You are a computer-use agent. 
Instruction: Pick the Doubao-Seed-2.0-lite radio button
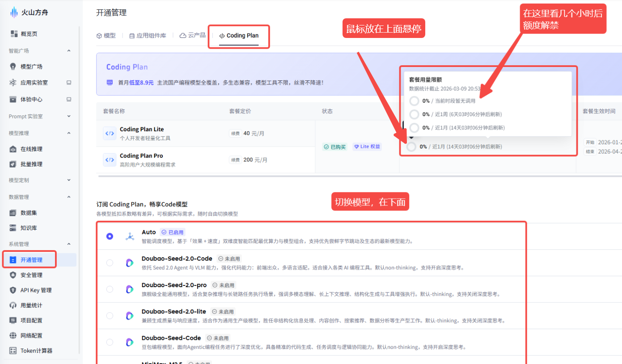coord(110,316)
